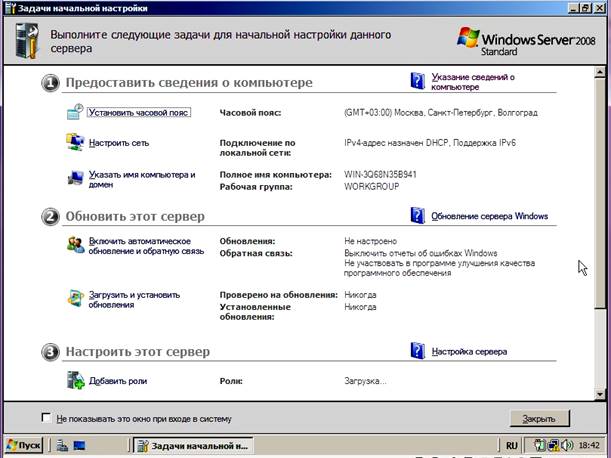Click the Никогда value beside Проверено на обновления
This screenshot has height=458, width=611.
pos(360,295)
